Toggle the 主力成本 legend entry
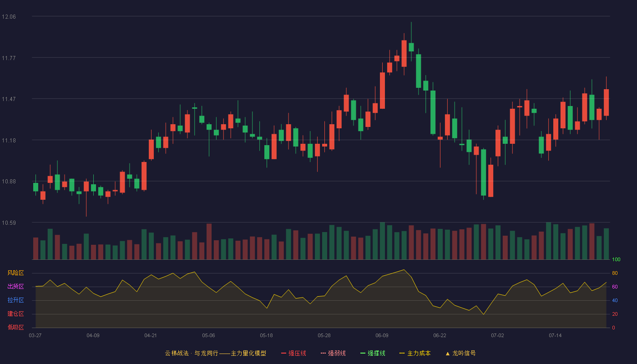Image resolution: width=637 pixels, height=364 pixels. pyautogui.click(x=415, y=353)
